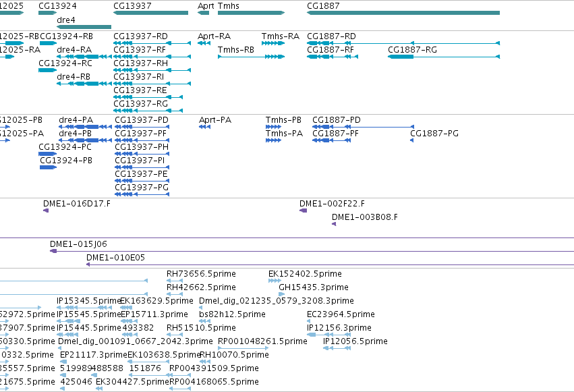Select protein CG1887-PG
This screenshot has height=392, width=574.
(x=434, y=134)
